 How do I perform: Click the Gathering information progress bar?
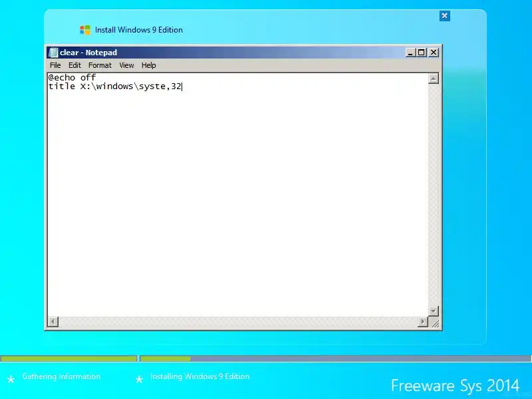point(69,358)
